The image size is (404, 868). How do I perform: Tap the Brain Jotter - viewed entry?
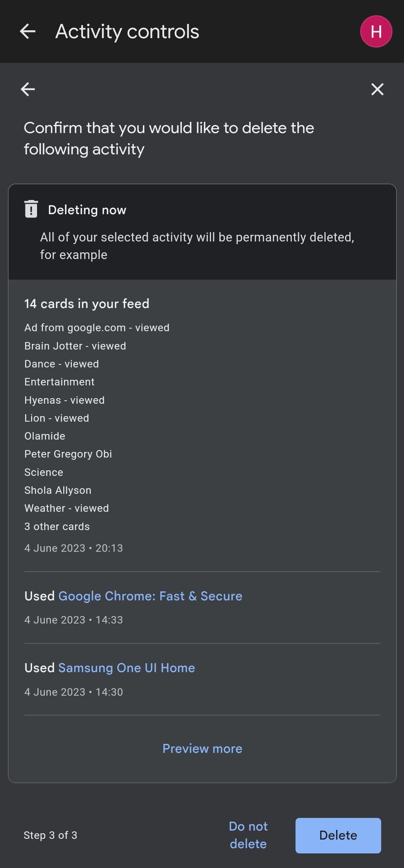75,346
